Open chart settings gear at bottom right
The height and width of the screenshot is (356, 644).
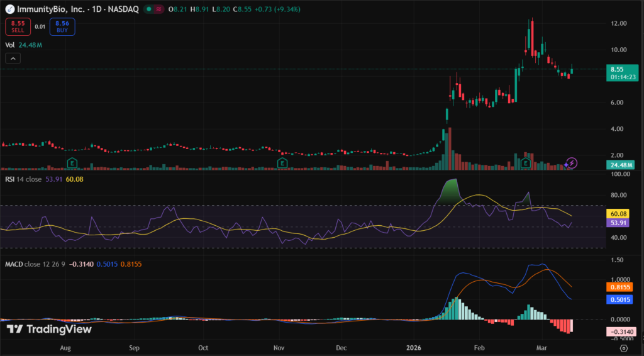tap(623, 347)
